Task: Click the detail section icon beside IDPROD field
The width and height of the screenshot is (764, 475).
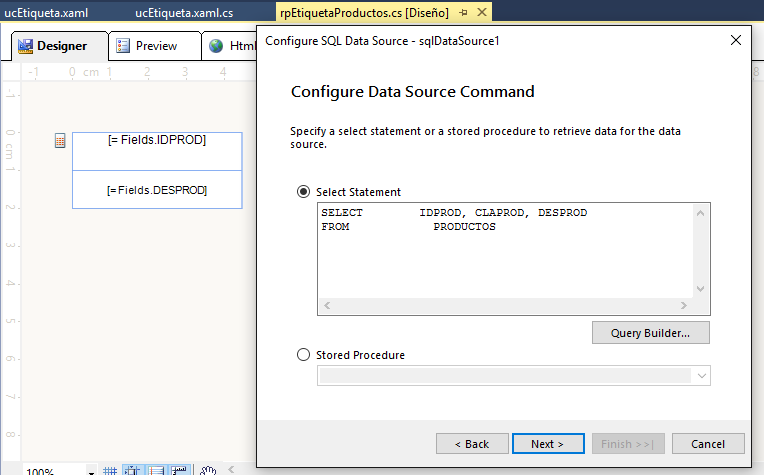Action: (x=60, y=141)
